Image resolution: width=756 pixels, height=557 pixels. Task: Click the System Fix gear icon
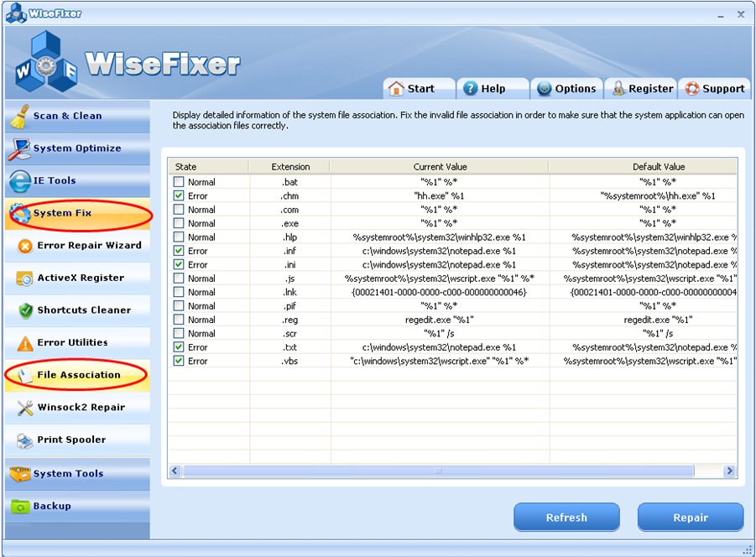click(x=21, y=213)
